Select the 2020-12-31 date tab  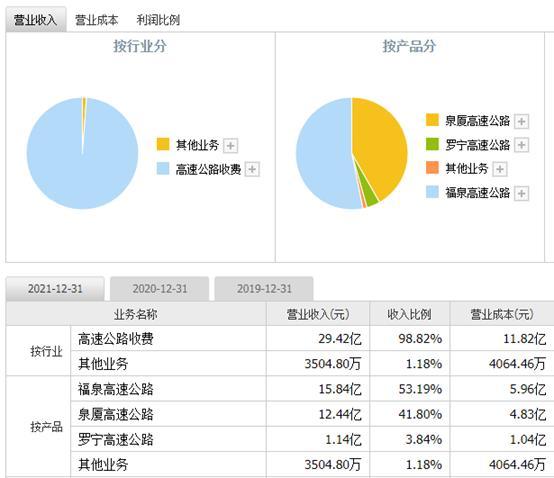(160, 289)
